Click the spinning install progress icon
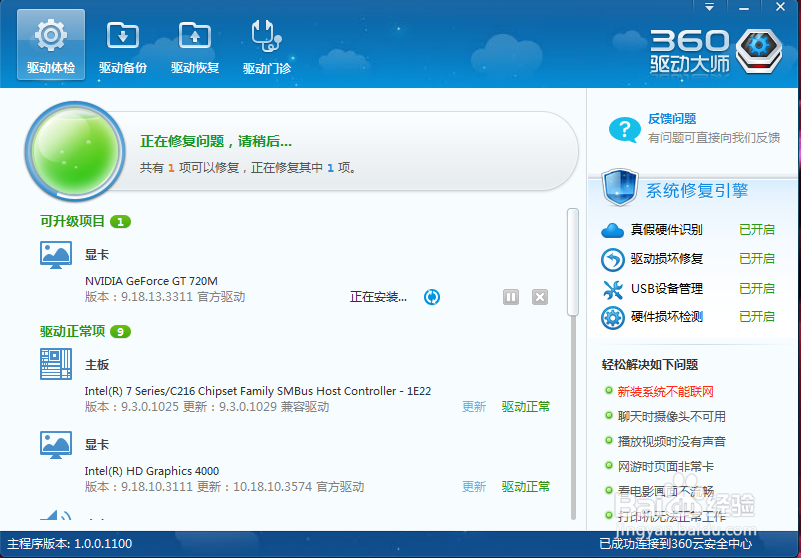 [x=432, y=297]
